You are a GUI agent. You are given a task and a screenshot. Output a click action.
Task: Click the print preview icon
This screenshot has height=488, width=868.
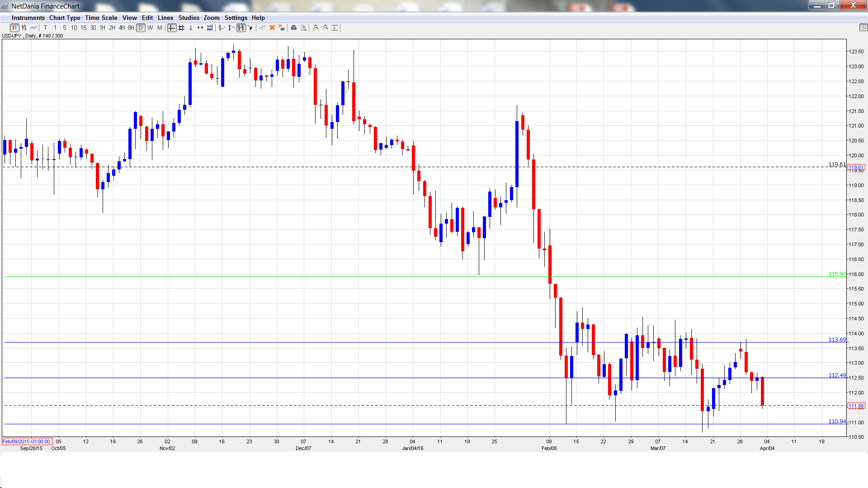point(303,28)
